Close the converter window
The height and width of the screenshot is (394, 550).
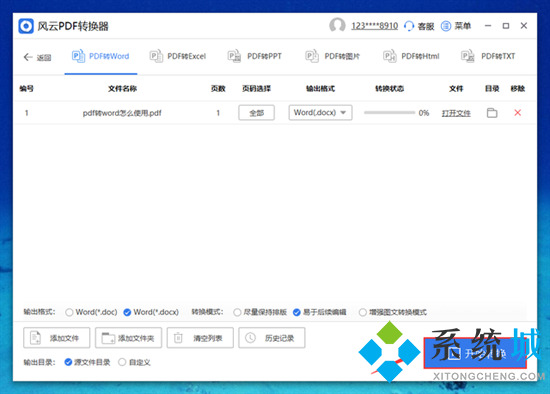[x=524, y=26]
